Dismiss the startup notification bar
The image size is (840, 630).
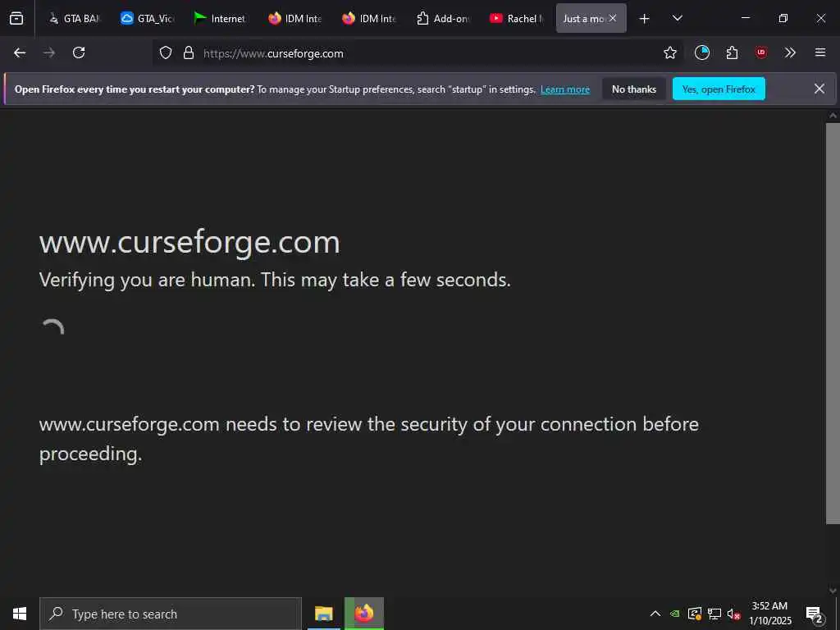tap(819, 89)
